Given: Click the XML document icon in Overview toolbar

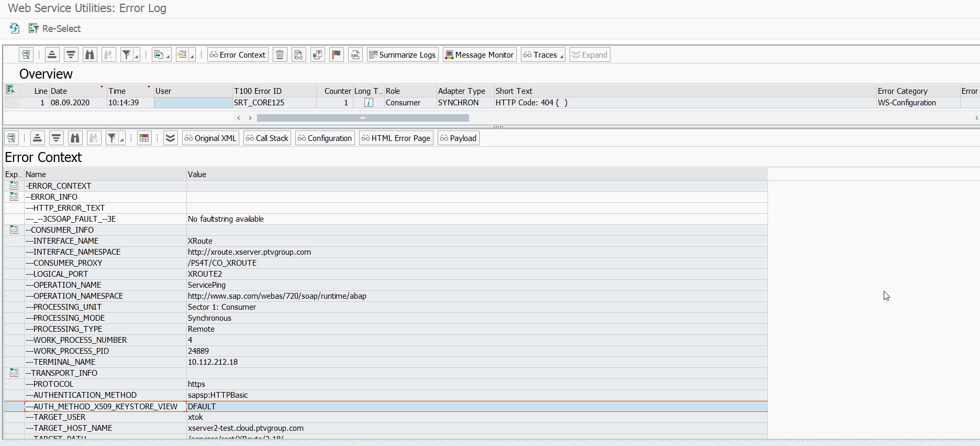Looking at the screenshot, I should click(355, 55).
